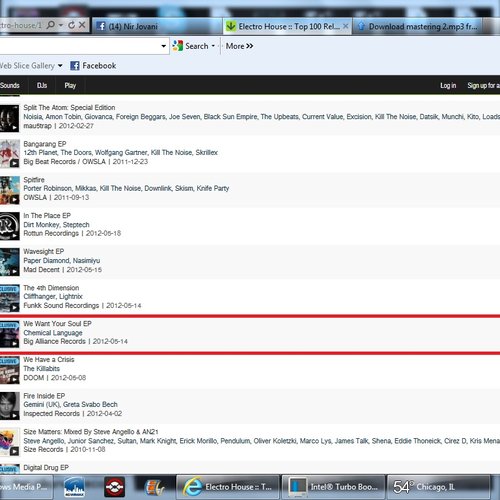
Task: Click the red-white circular taskbar icon
Action: coord(114,487)
